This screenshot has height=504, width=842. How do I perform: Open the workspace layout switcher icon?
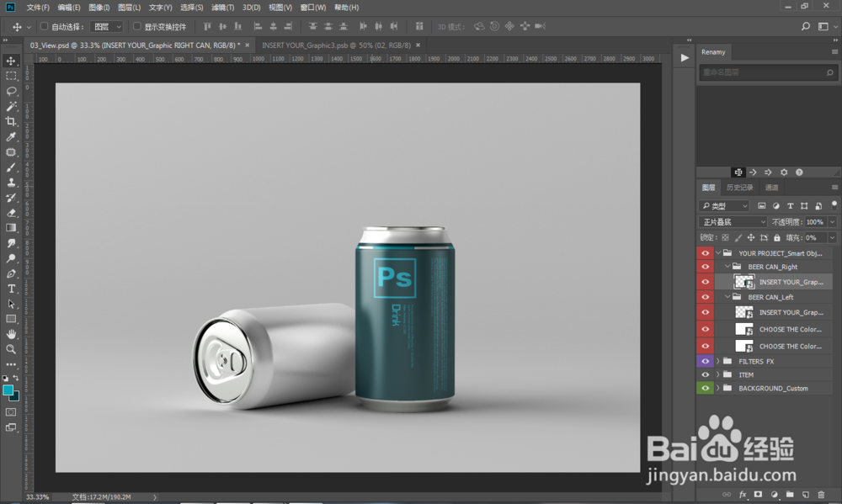823,26
